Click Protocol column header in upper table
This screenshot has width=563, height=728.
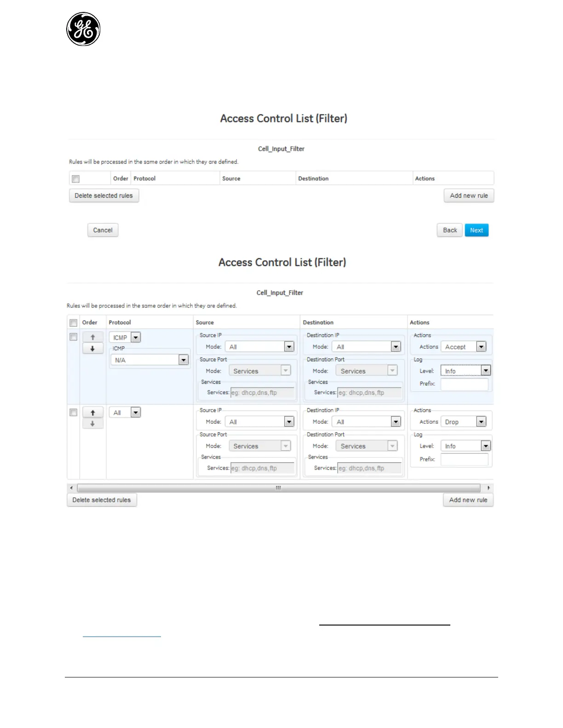pos(144,179)
